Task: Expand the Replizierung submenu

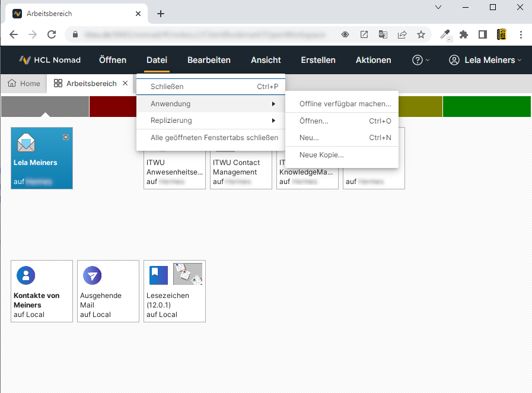Action: [211, 121]
